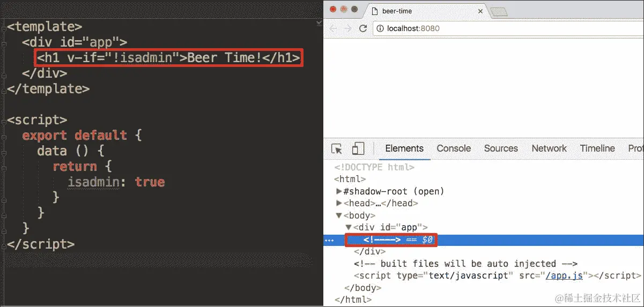Viewport: 644px width, 307px height.
Task: Select the <!DOCTYPE html> line
Action: coord(374,167)
